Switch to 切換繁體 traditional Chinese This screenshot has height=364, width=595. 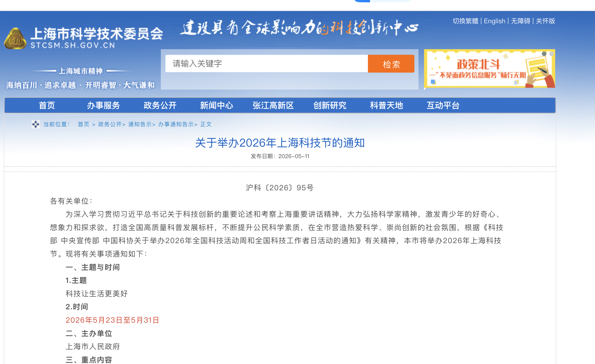tap(465, 21)
